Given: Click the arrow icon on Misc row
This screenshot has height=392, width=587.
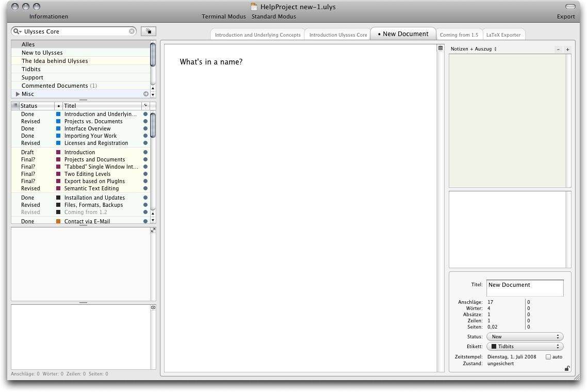Looking at the screenshot, I should point(146,94).
